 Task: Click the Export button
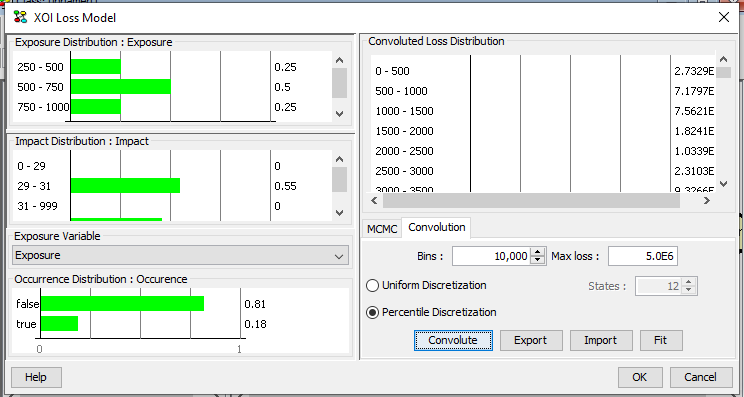[x=531, y=341]
